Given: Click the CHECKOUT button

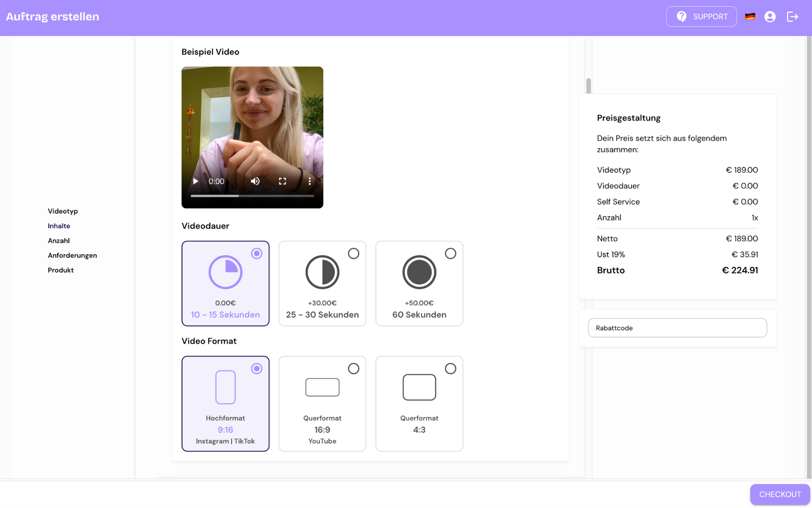Looking at the screenshot, I should click(x=780, y=494).
